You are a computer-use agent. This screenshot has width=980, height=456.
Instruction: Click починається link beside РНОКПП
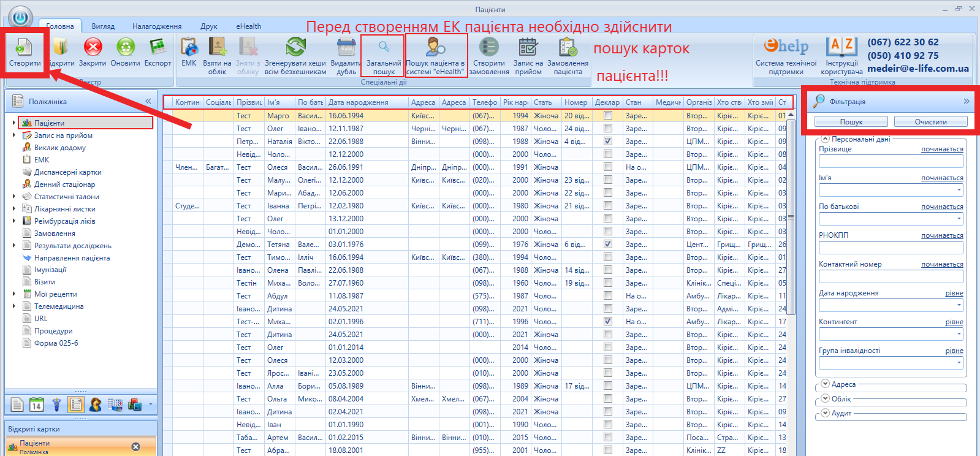point(942,235)
